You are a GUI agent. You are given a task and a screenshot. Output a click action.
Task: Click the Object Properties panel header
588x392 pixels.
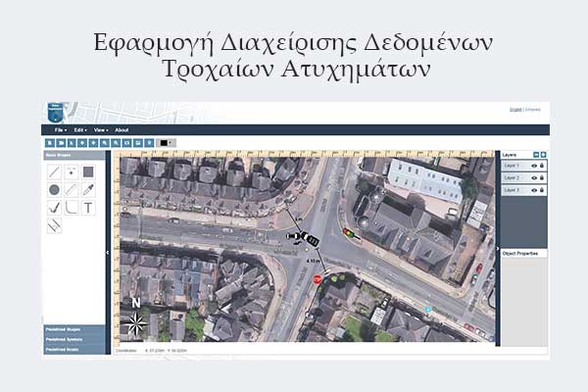coord(524,254)
